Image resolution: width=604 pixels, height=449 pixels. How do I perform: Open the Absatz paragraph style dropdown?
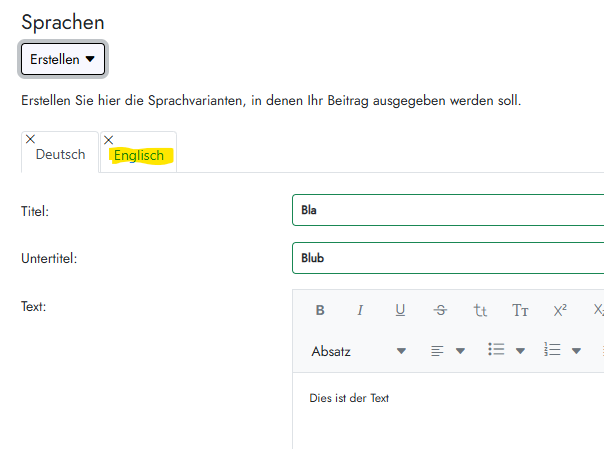[358, 351]
